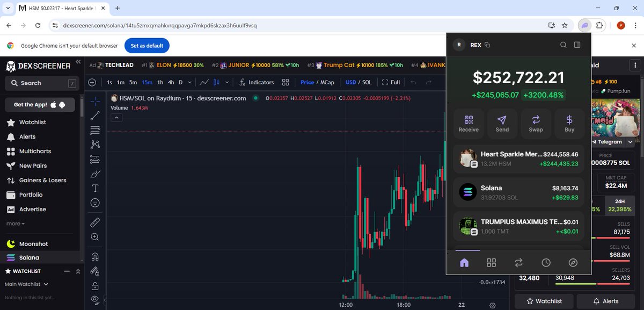Click wallet Buy button

(x=569, y=124)
